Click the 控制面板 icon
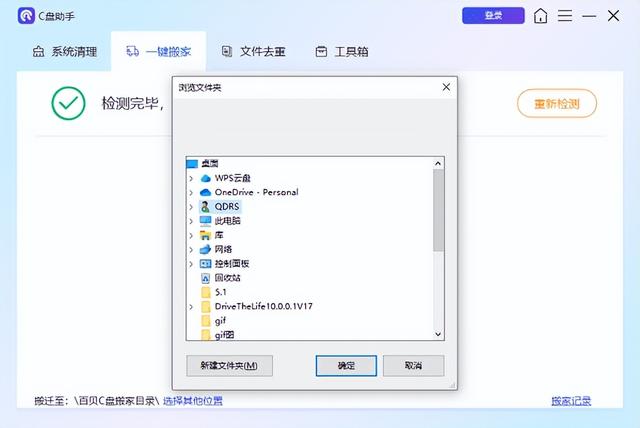640x428 pixels. (x=205, y=264)
